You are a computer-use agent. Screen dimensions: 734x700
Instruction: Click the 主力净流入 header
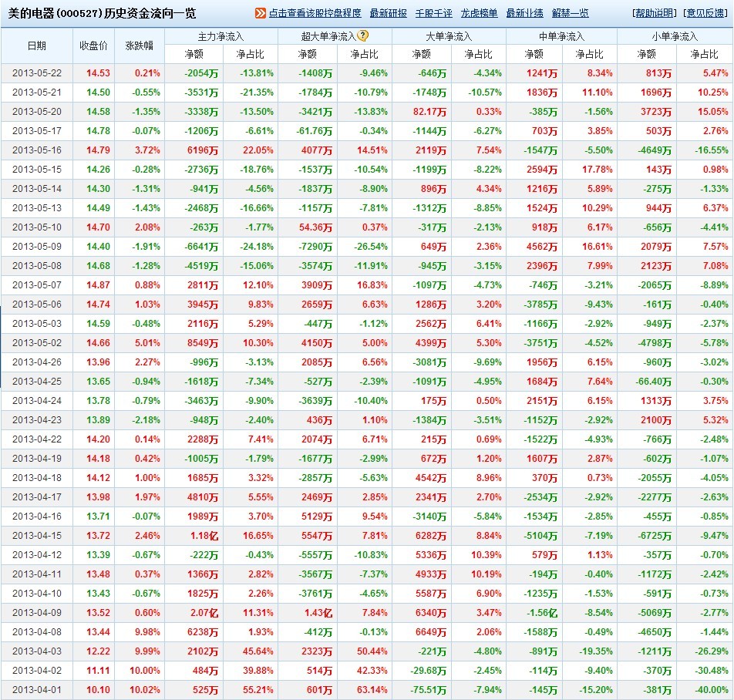[x=221, y=36]
